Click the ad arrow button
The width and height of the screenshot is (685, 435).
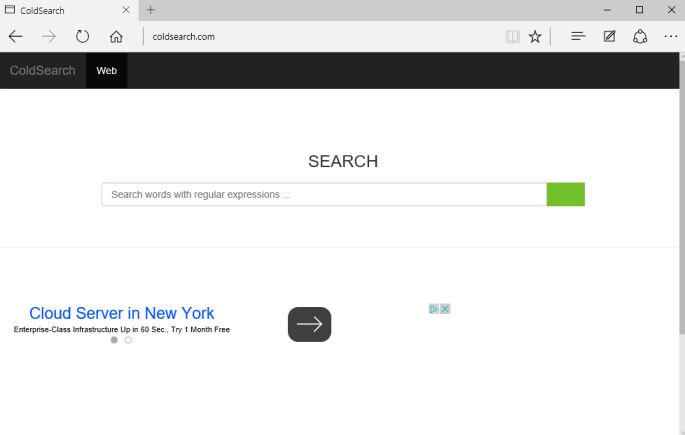(309, 324)
